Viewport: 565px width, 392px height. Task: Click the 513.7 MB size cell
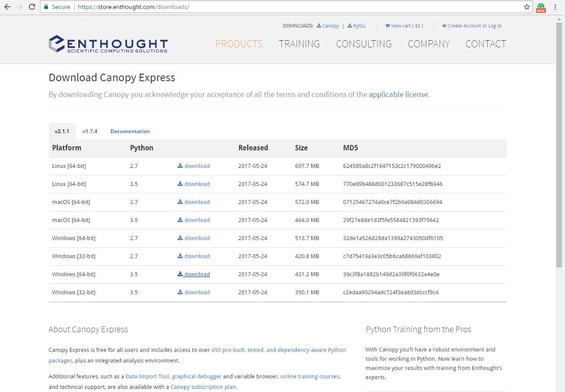[307, 238]
